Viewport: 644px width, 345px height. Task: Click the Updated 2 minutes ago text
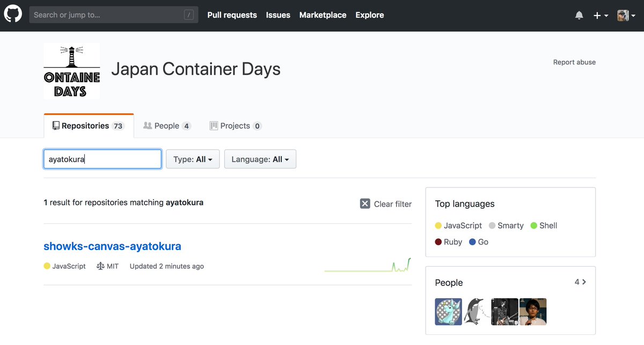pos(167,266)
